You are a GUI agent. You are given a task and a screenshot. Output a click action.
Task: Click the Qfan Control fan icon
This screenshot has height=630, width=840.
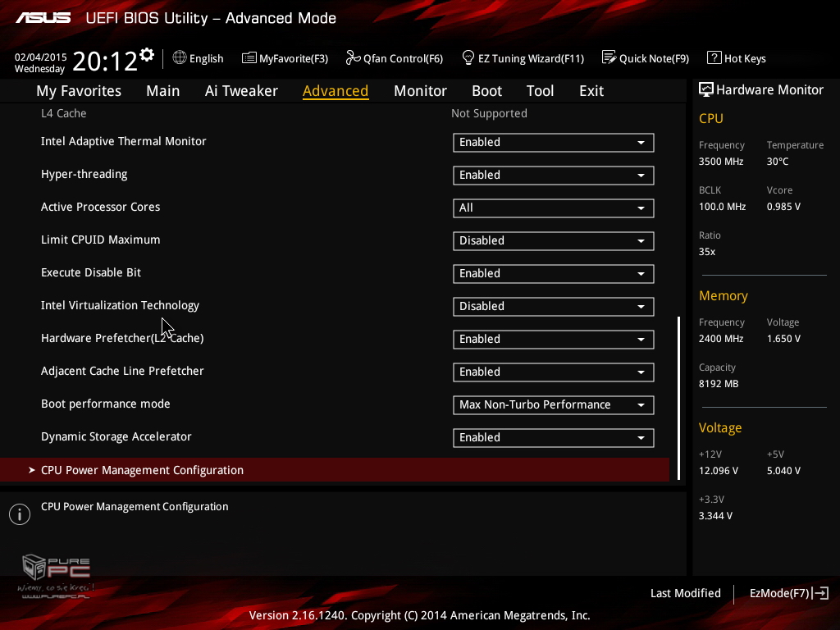(x=353, y=57)
